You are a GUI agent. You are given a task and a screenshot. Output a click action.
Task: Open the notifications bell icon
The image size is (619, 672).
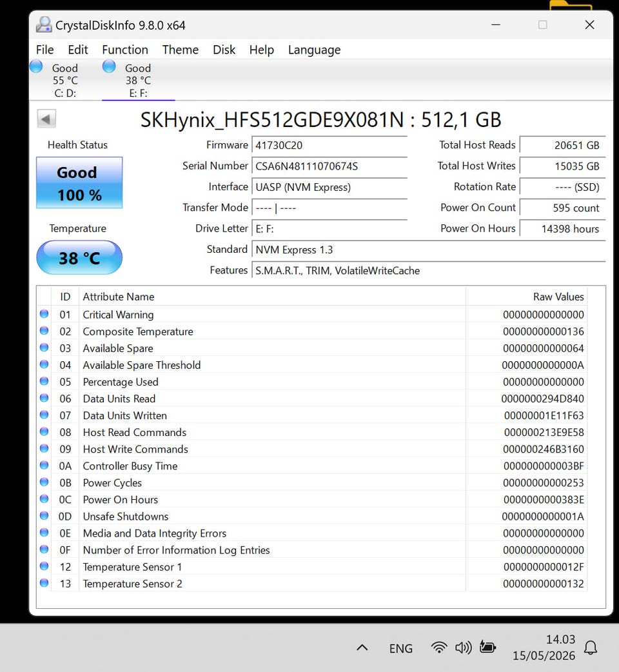pos(591,647)
